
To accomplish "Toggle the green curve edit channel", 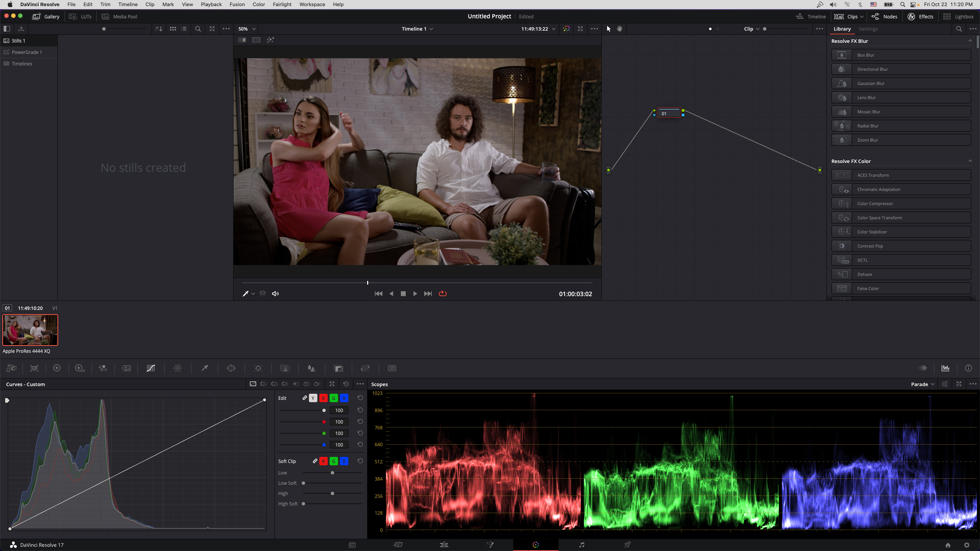I will [334, 398].
